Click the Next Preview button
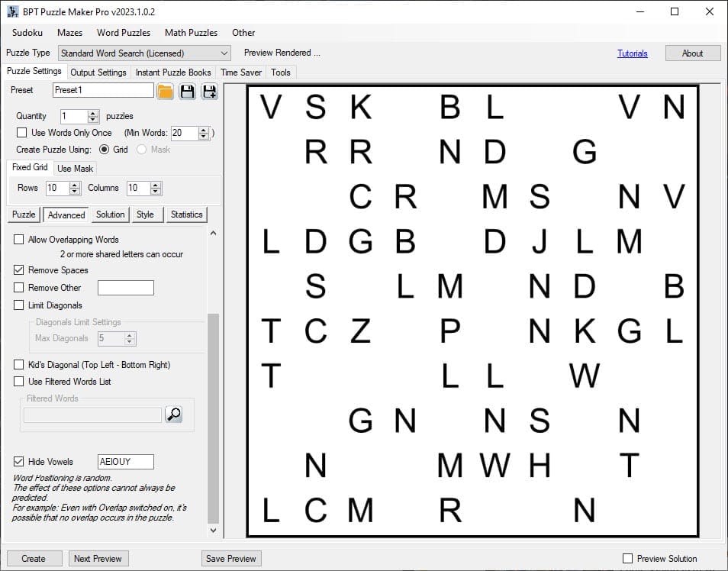Screen dimensions: 728x571 coord(98,559)
